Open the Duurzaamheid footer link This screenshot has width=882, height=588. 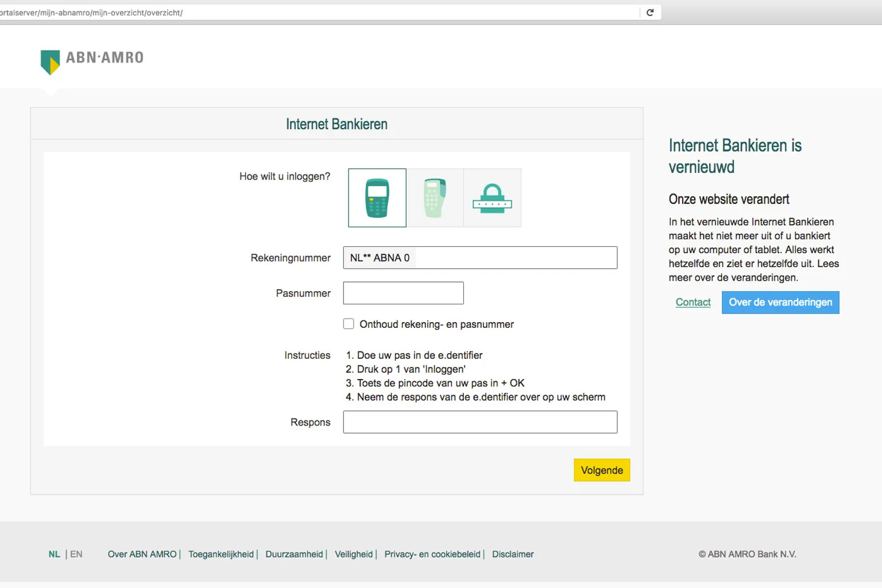click(x=294, y=554)
